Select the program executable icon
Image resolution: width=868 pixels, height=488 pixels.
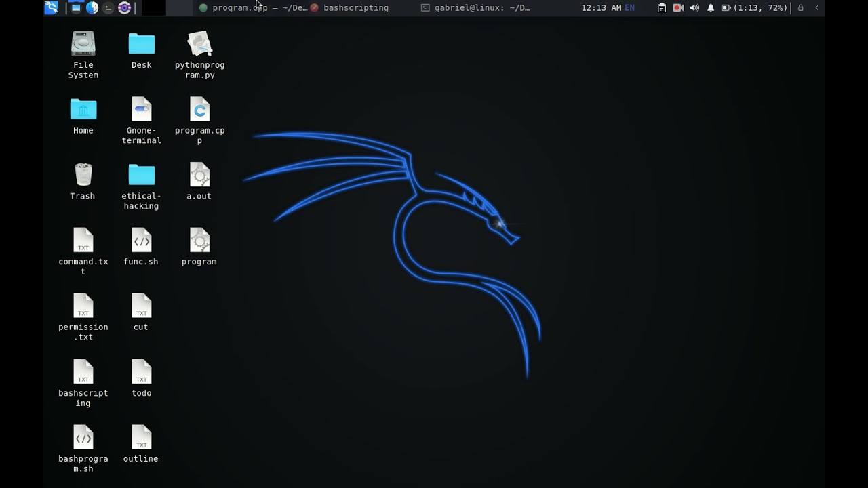[x=199, y=247]
